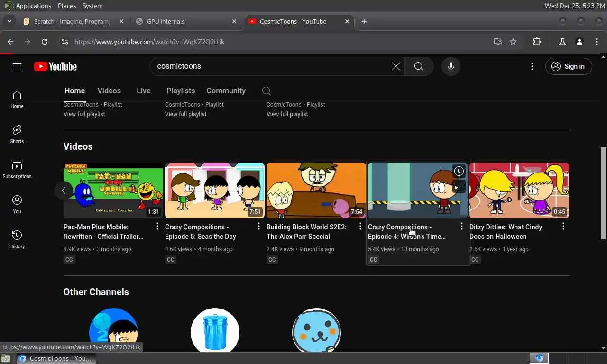Open browser profile avatar icon
The height and width of the screenshot is (364, 607).
coord(579,42)
